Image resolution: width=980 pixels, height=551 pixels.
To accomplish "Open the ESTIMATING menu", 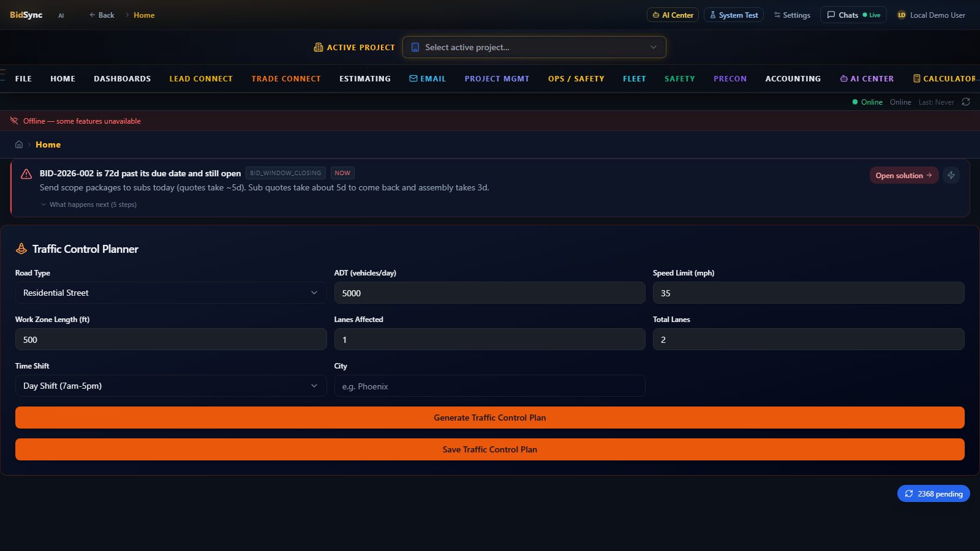I will [x=365, y=78].
